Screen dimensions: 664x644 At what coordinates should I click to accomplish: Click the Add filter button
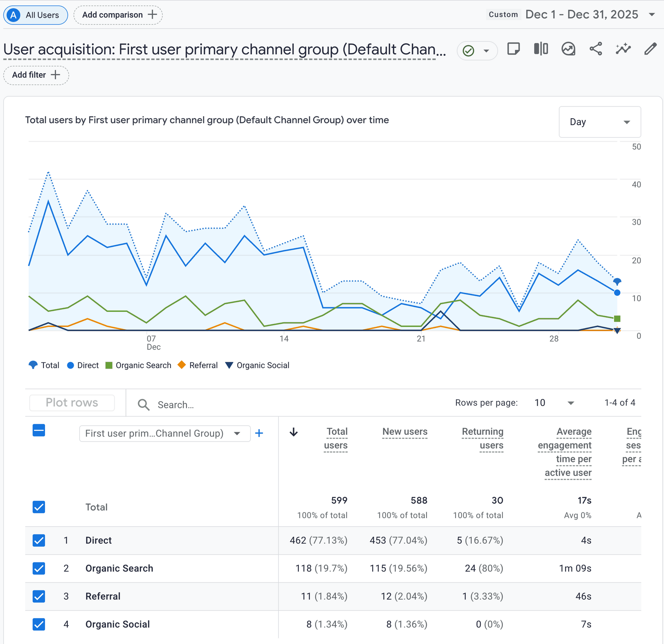point(36,75)
